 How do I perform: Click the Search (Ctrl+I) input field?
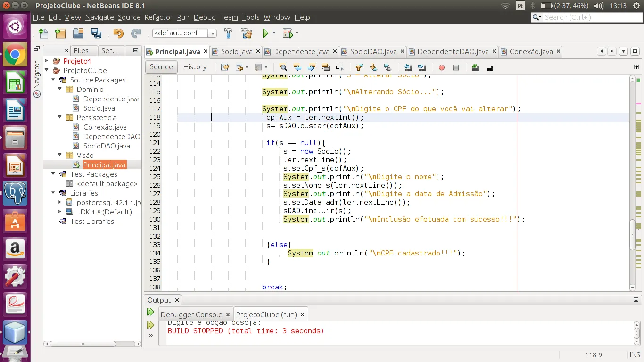coord(589,17)
